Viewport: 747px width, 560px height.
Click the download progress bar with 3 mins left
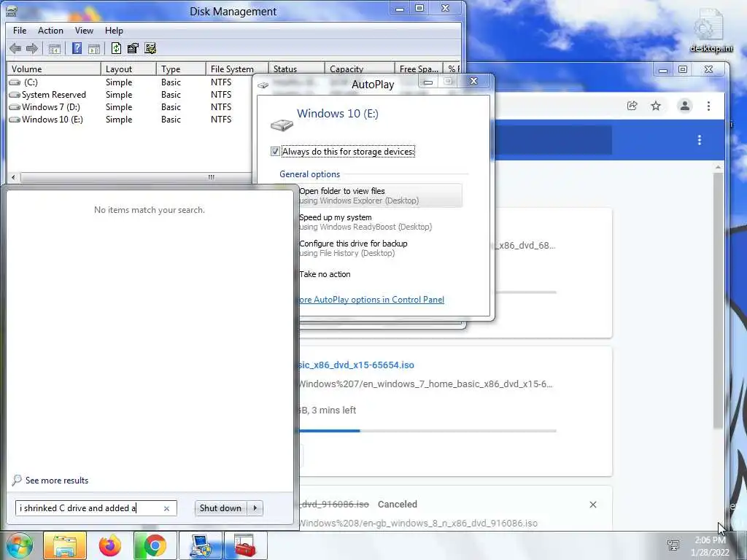coord(427,431)
